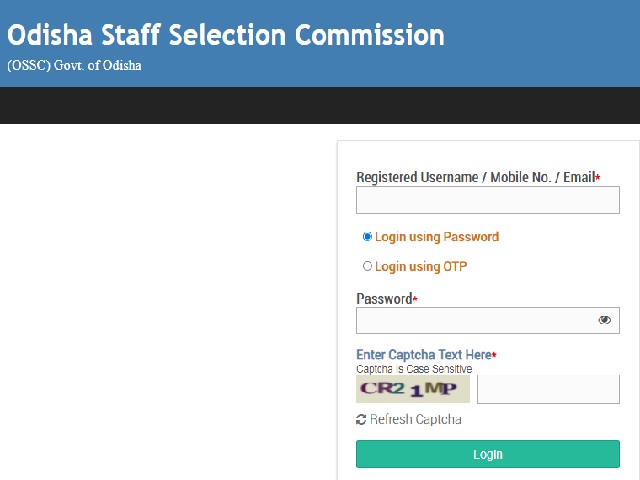Show password with the eye icon
The image size is (640, 480).
point(605,320)
